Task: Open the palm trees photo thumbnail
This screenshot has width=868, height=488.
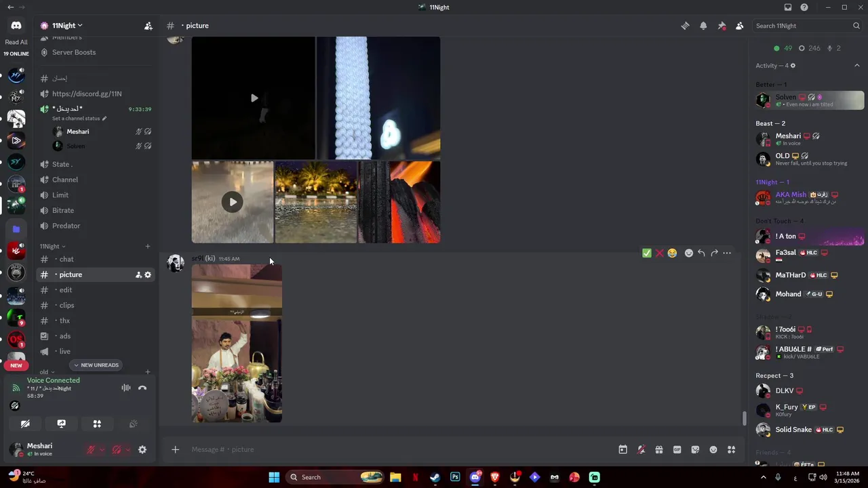Action: coord(316,202)
